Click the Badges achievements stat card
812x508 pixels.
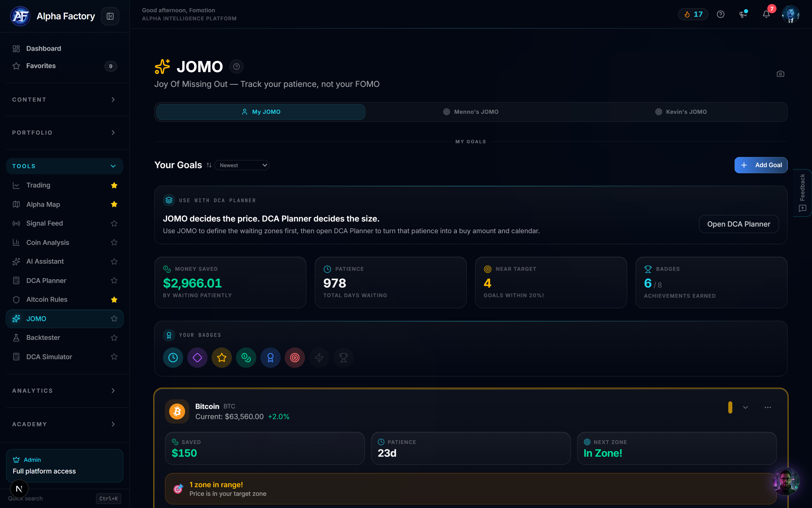[x=711, y=282]
